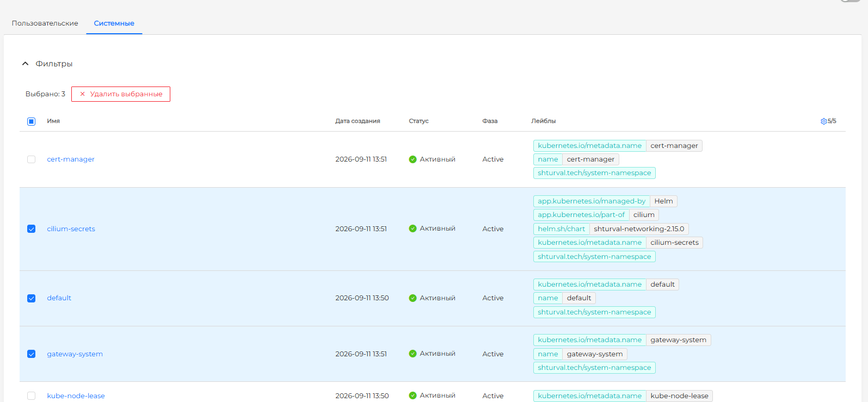868x402 pixels.
Task: Click green status icon in cilium-secrets row
Action: (x=413, y=228)
